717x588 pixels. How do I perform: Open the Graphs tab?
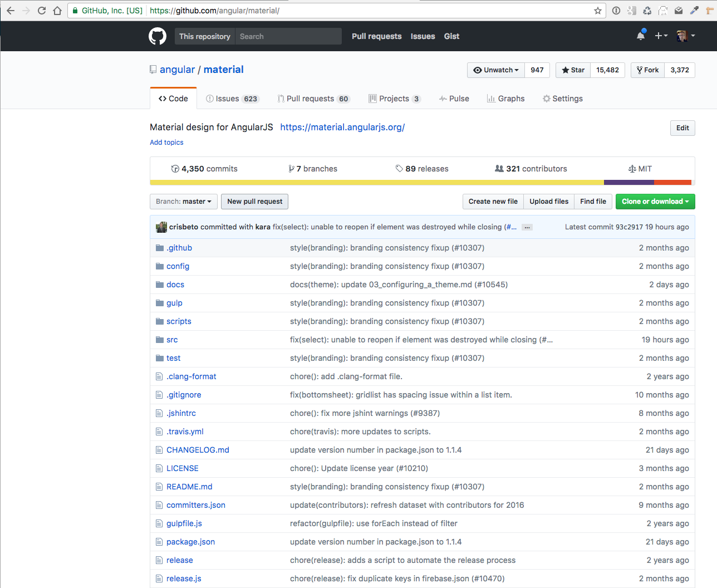click(x=505, y=99)
